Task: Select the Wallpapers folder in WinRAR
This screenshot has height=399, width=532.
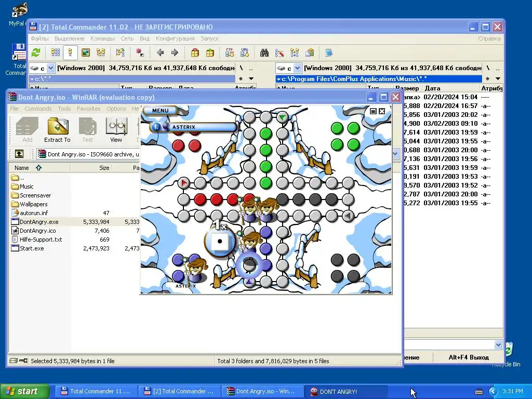Action: point(34,204)
